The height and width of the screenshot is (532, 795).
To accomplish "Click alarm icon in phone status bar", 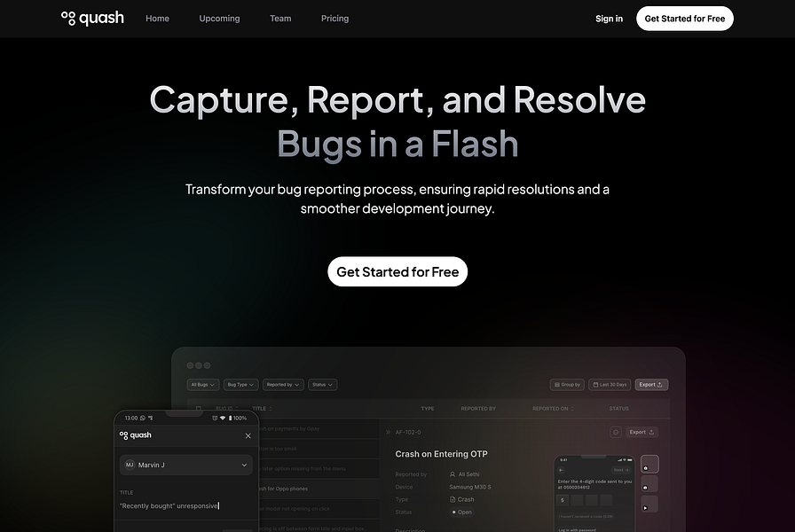I will click(215, 418).
